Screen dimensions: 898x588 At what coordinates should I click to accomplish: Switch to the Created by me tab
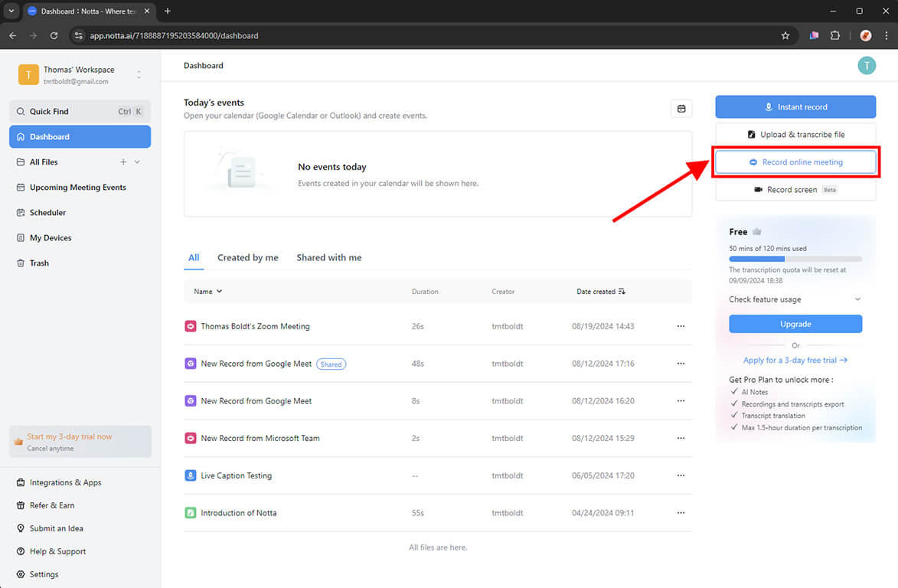(x=248, y=258)
